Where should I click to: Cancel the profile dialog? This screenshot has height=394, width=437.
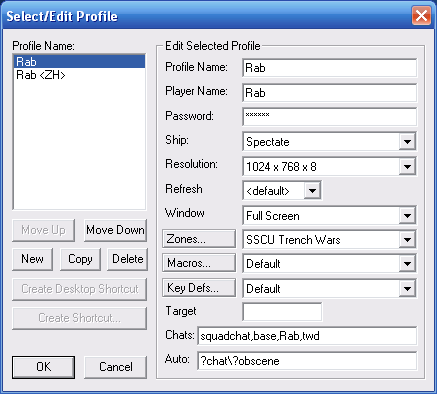click(x=115, y=367)
